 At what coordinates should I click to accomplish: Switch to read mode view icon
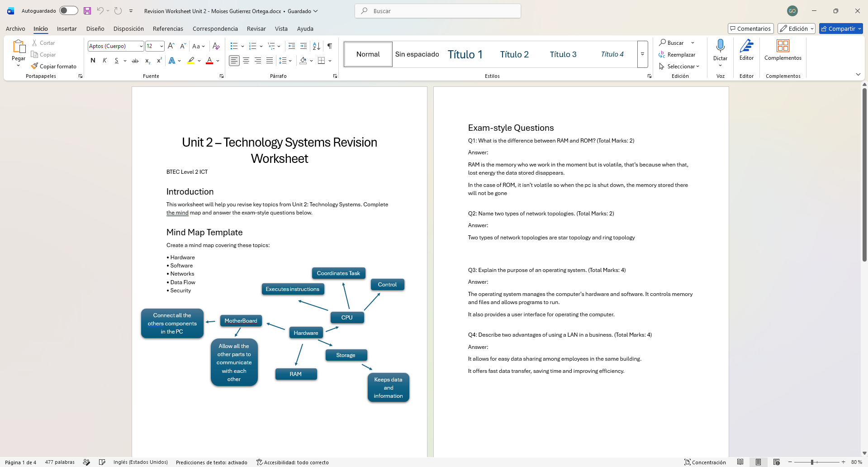coord(740,462)
